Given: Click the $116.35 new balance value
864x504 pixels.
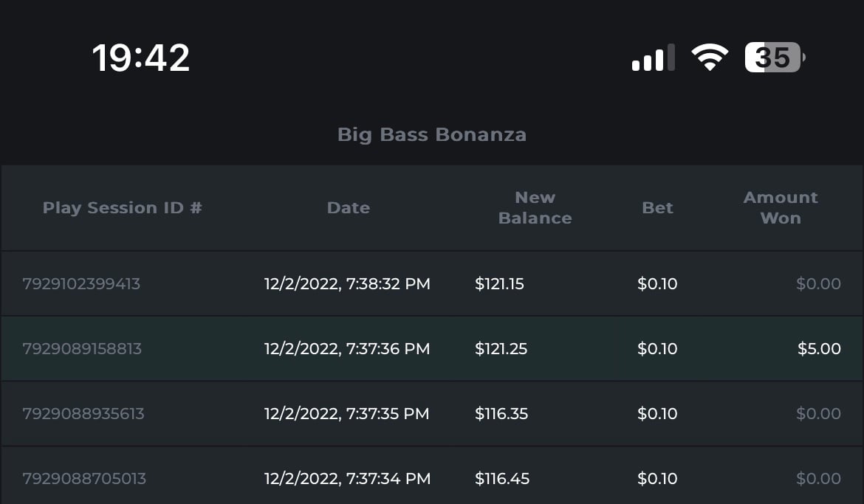Looking at the screenshot, I should coord(501,414).
